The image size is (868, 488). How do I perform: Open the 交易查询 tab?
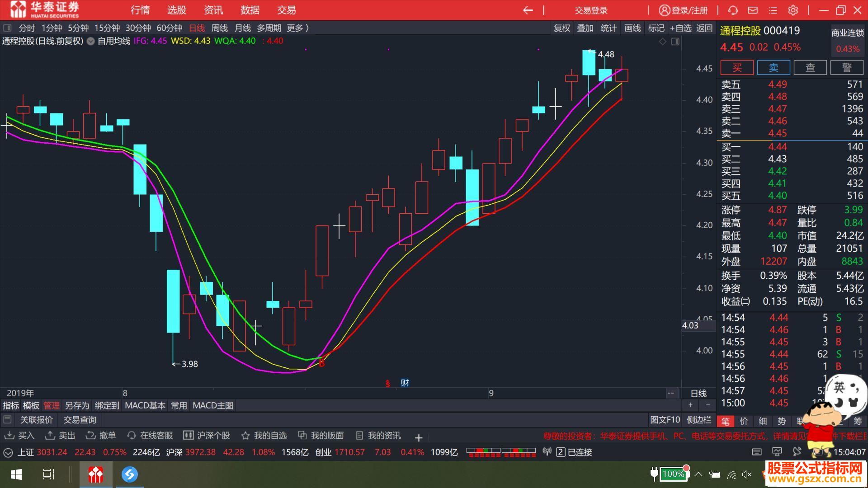[x=80, y=420]
